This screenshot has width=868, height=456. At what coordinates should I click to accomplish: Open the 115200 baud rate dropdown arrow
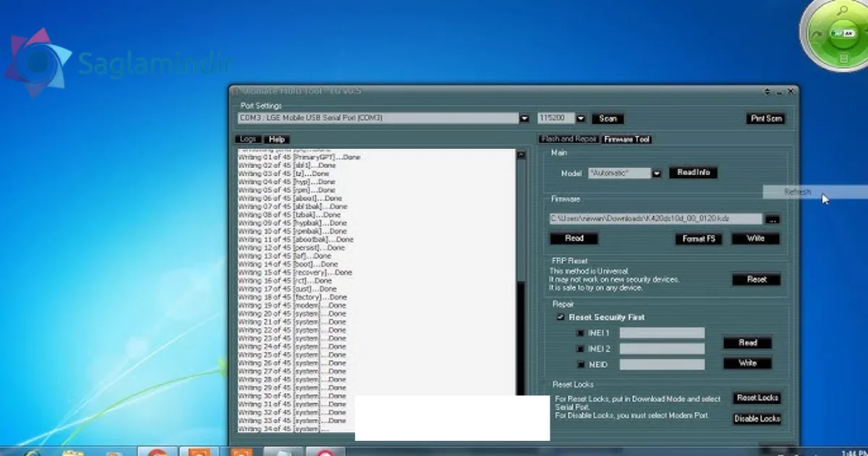pos(582,118)
